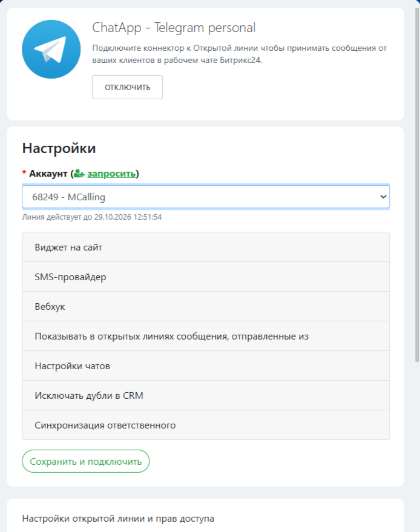Click the chevron arrow of account selector
The width and height of the screenshot is (420, 532).
(x=382, y=197)
